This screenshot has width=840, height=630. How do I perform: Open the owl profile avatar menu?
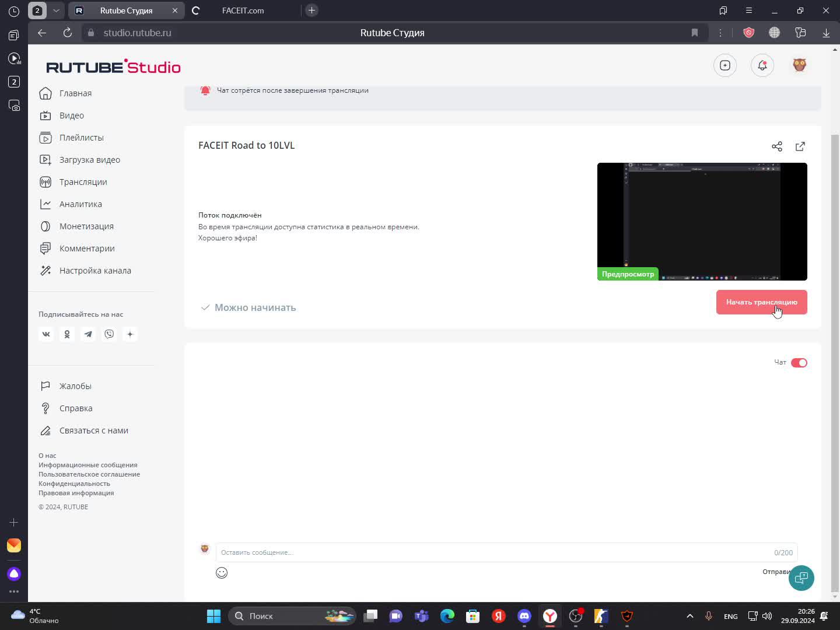coord(800,65)
